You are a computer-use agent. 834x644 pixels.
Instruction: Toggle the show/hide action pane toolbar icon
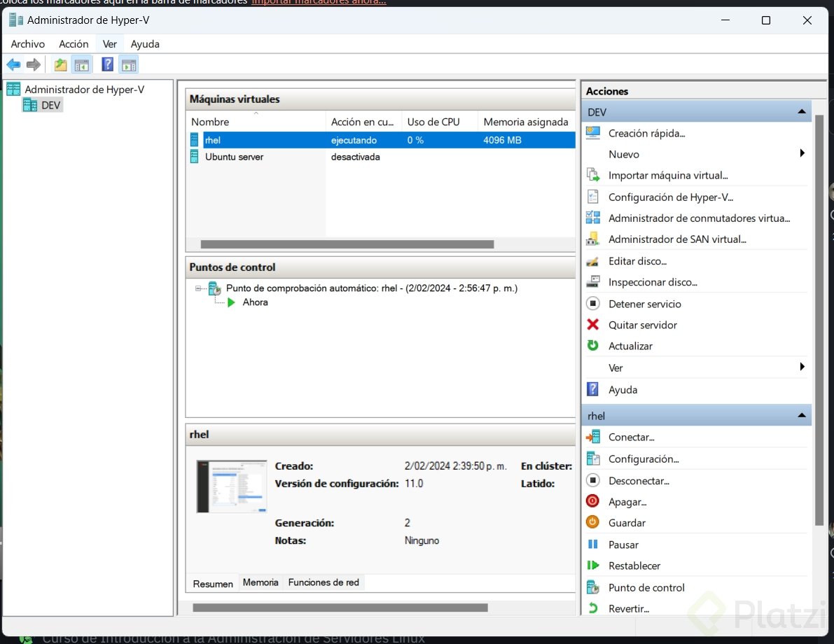(x=129, y=65)
